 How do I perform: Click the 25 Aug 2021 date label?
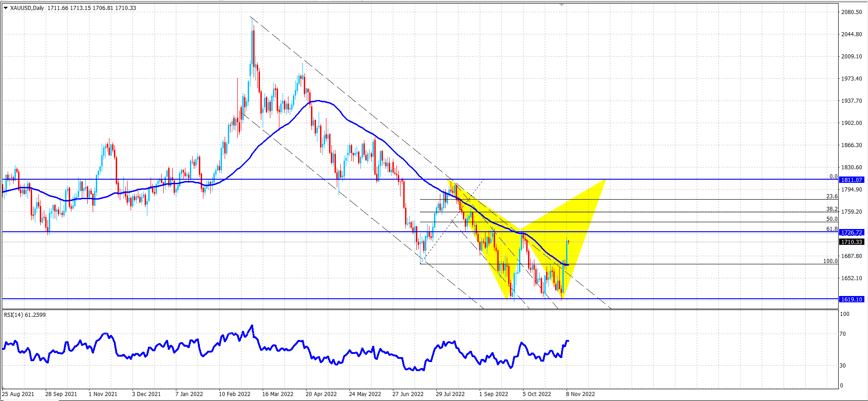tap(18, 394)
